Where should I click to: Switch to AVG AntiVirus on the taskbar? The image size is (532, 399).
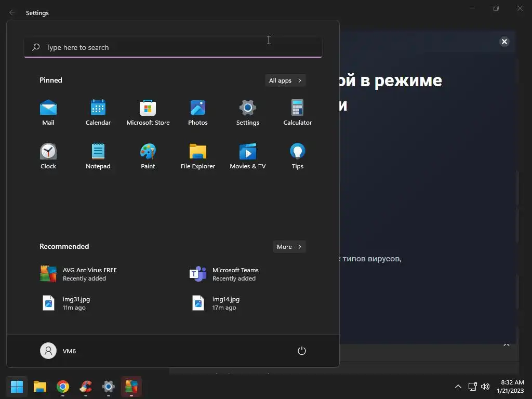[131, 387]
